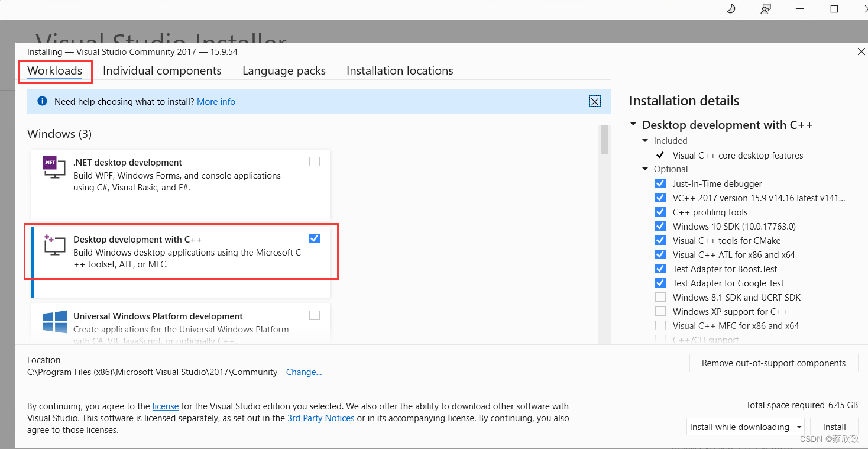
Task: Dismiss the help banner with its X icon
Action: (x=595, y=102)
